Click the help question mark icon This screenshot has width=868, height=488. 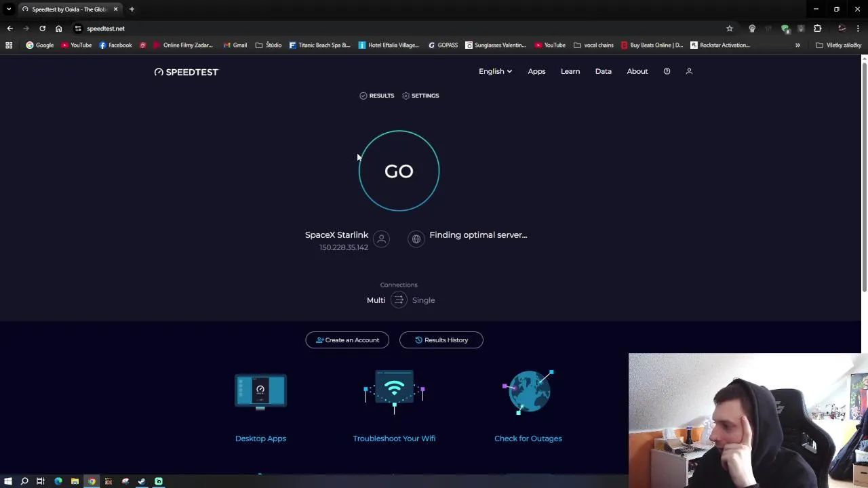click(x=667, y=71)
